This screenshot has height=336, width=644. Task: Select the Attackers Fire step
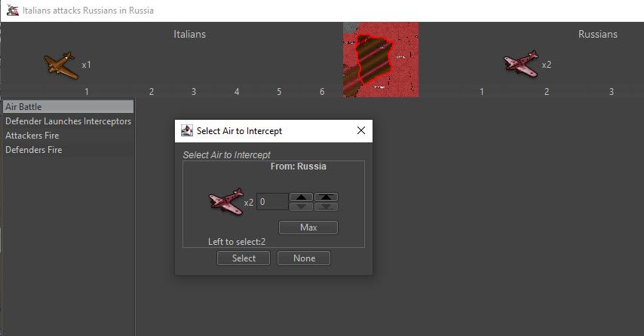coord(68,136)
